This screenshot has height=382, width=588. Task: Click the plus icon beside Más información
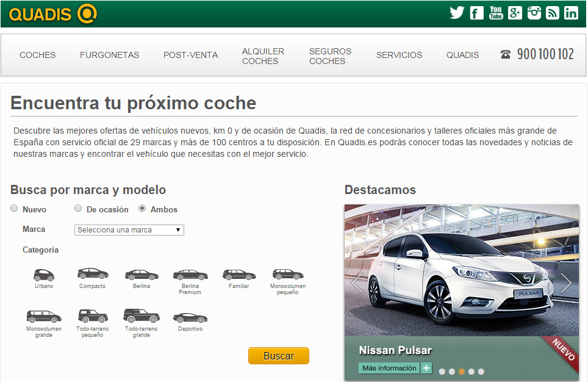426,368
